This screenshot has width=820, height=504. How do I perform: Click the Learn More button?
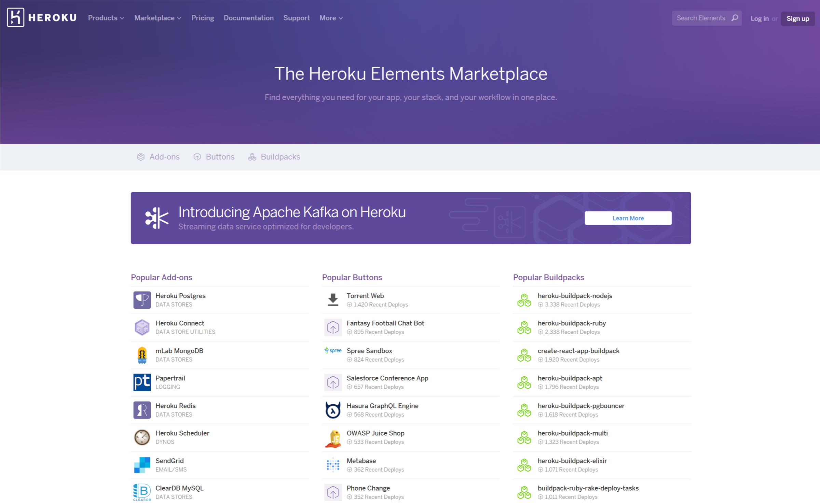click(628, 218)
